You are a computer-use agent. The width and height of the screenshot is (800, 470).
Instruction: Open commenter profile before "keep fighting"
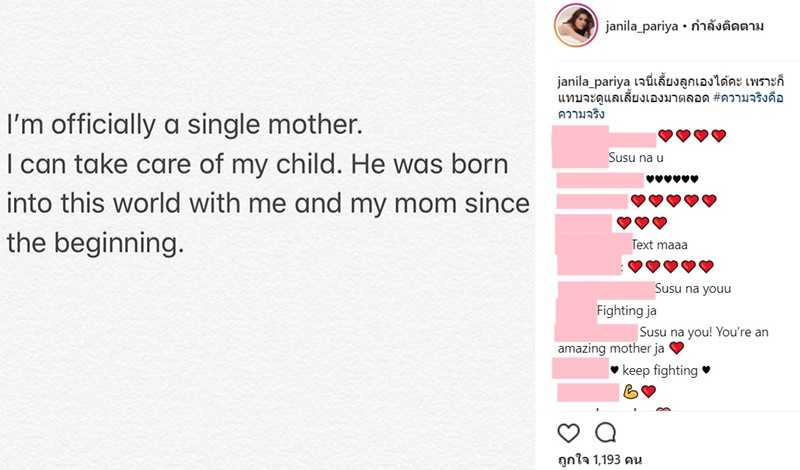[x=580, y=370]
